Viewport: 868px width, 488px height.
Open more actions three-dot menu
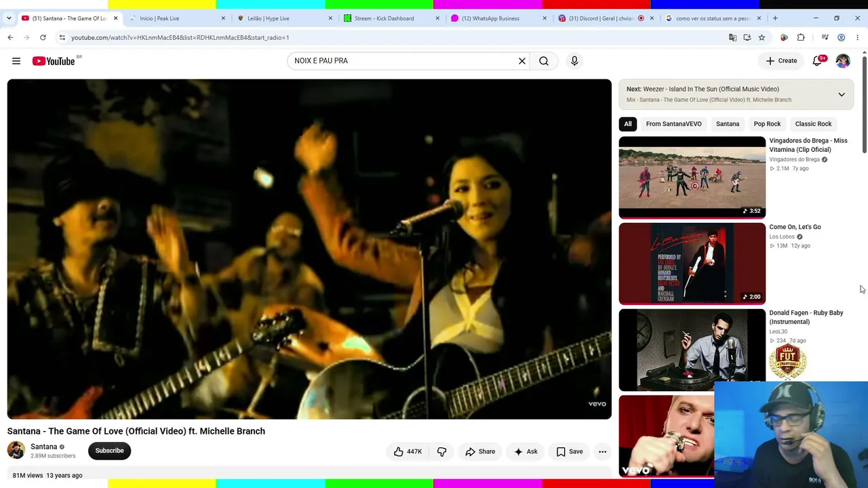coord(602,451)
